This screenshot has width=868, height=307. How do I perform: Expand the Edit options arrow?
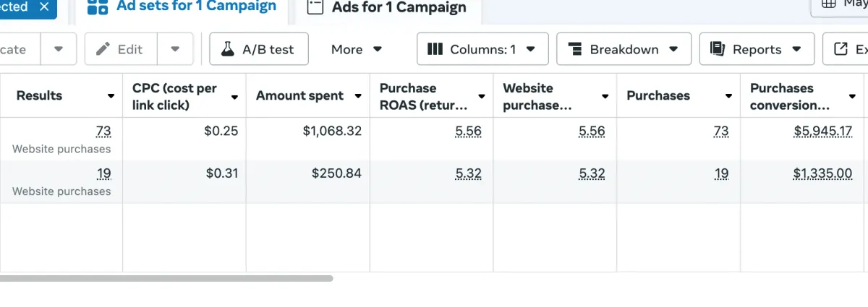[175, 49]
